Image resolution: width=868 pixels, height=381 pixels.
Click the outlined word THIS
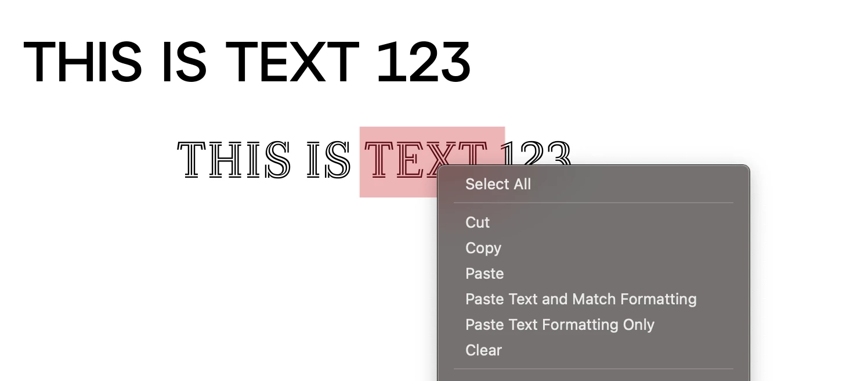(233, 160)
